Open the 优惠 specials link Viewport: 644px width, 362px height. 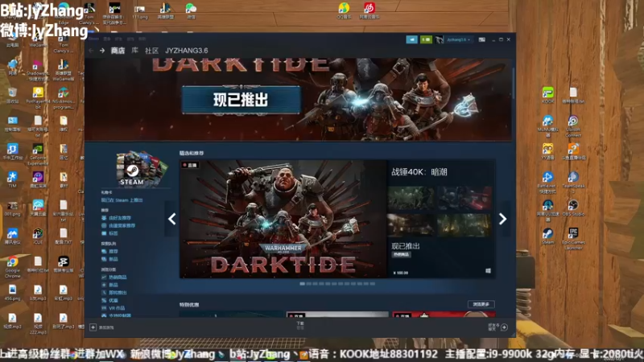(x=114, y=300)
